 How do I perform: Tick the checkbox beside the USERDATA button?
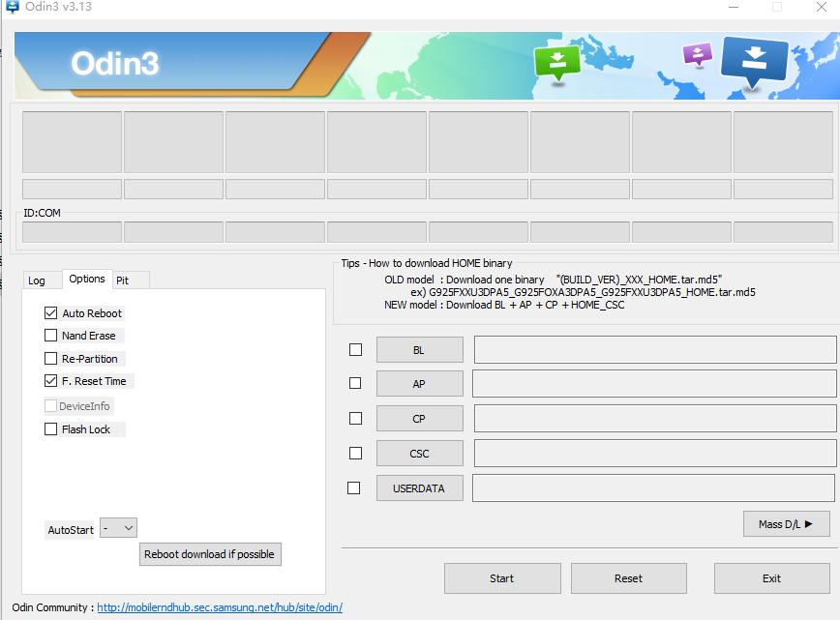click(x=353, y=487)
